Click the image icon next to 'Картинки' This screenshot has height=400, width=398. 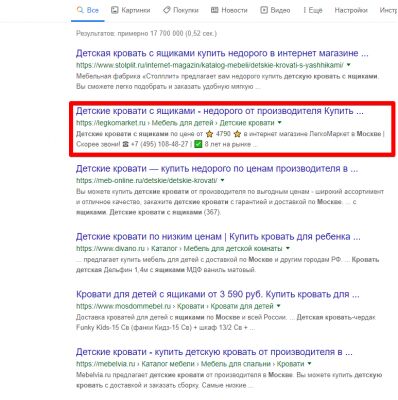point(115,10)
